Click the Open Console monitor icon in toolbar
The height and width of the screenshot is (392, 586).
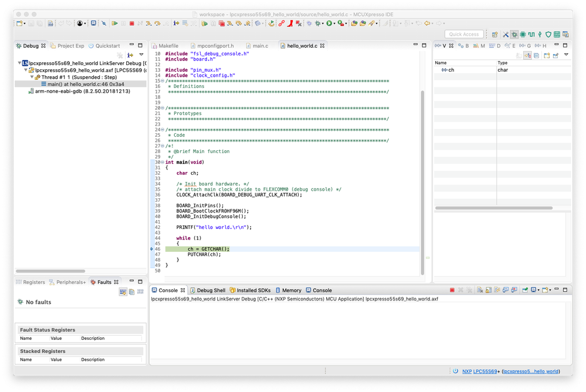pyautogui.click(x=93, y=23)
